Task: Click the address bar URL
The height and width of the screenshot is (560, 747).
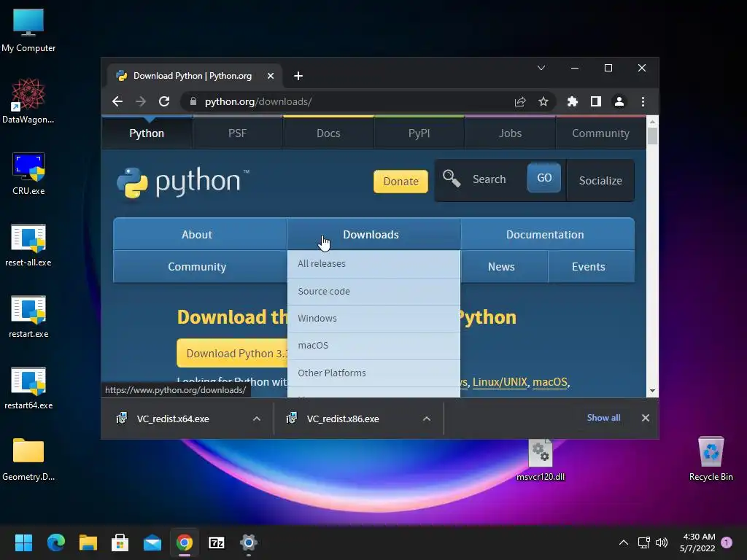Action: coord(258,101)
